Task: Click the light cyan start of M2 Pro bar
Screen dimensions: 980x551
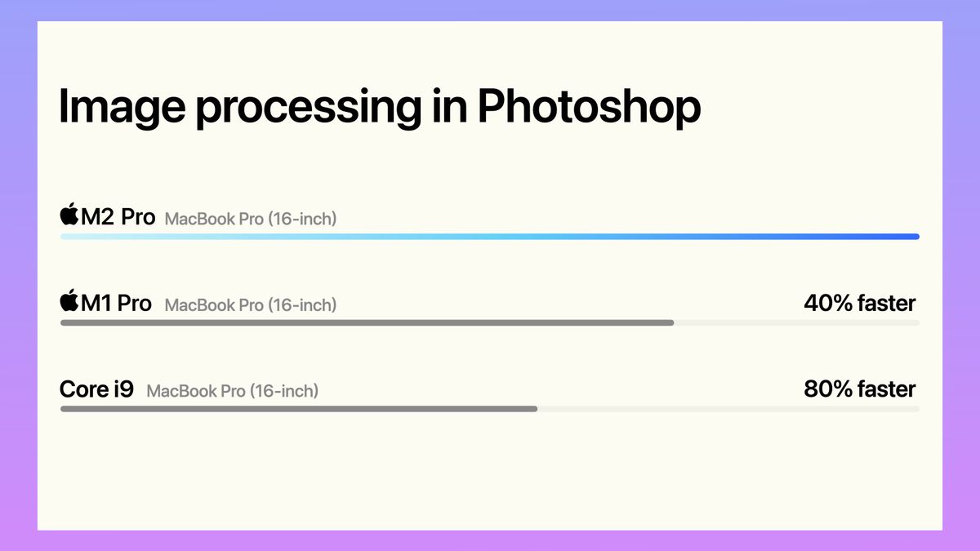Action: click(x=82, y=237)
